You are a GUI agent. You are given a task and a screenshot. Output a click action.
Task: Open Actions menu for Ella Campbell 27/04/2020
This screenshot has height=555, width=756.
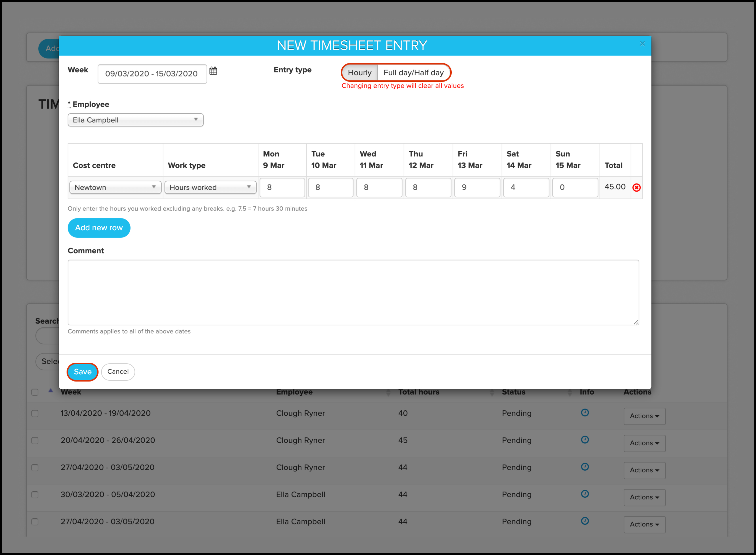(644, 524)
